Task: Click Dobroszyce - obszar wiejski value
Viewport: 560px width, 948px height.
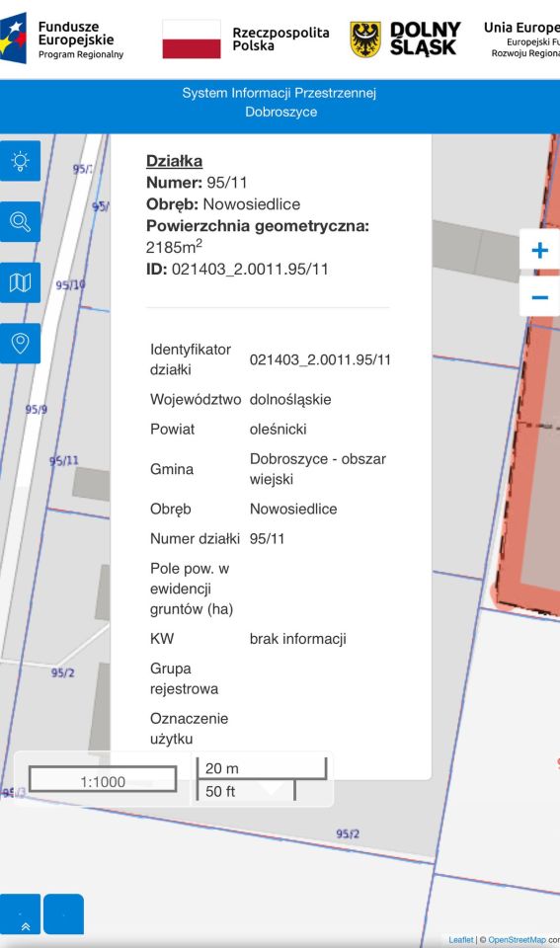Action: coord(318,468)
